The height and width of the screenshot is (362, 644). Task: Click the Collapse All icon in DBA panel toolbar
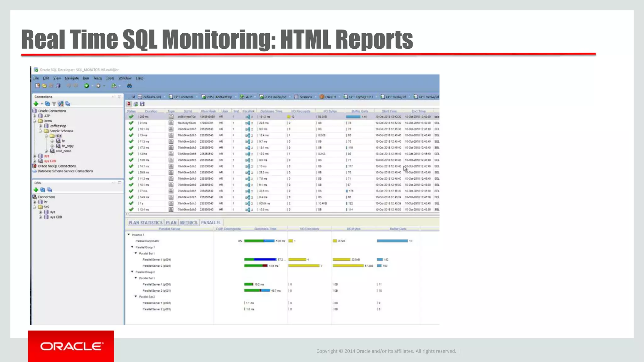pos(49,190)
